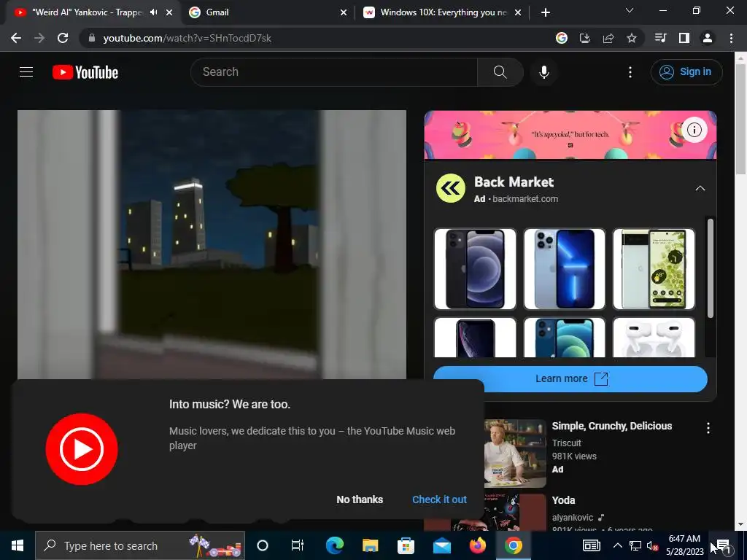Close the Gmail tab
The width and height of the screenshot is (747, 560).
[343, 13]
